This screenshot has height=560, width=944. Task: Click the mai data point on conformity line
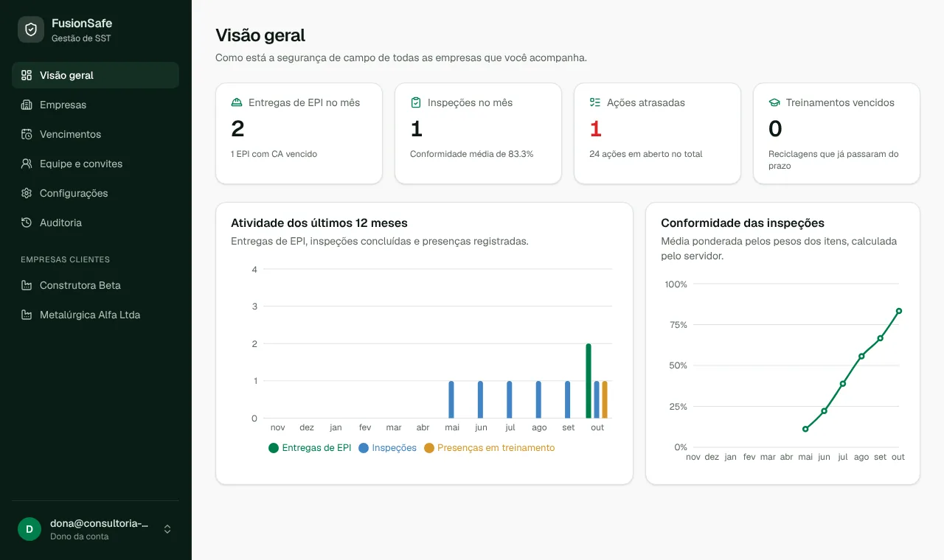[805, 429]
